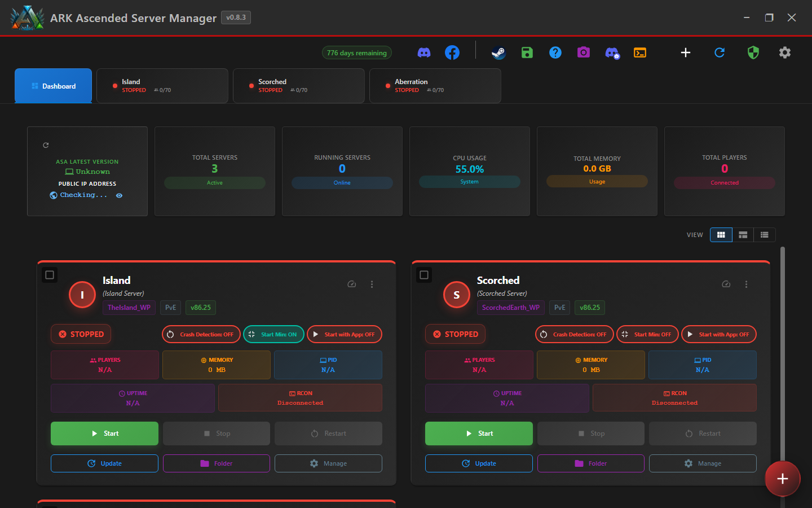
Task: Click the Total Servers stat card
Action: pos(215,171)
